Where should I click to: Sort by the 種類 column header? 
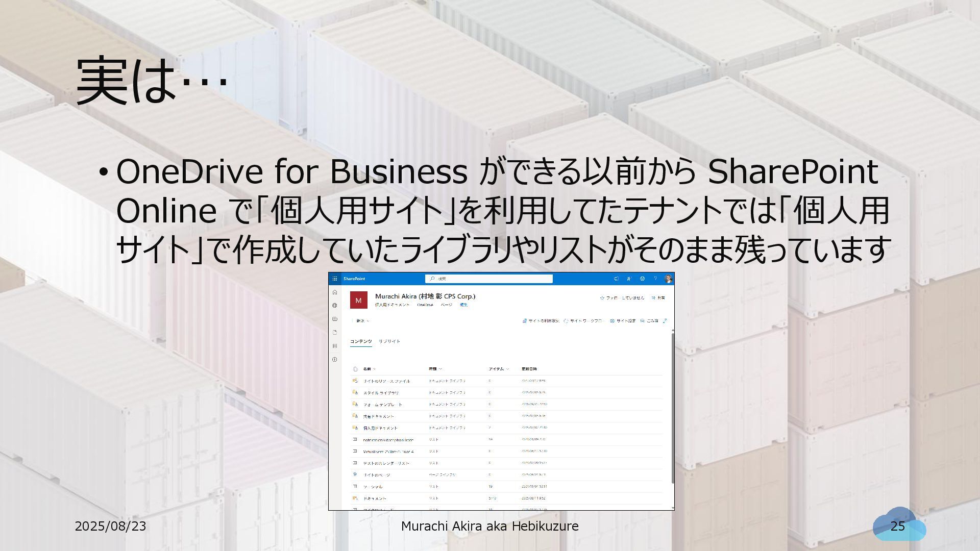435,369
